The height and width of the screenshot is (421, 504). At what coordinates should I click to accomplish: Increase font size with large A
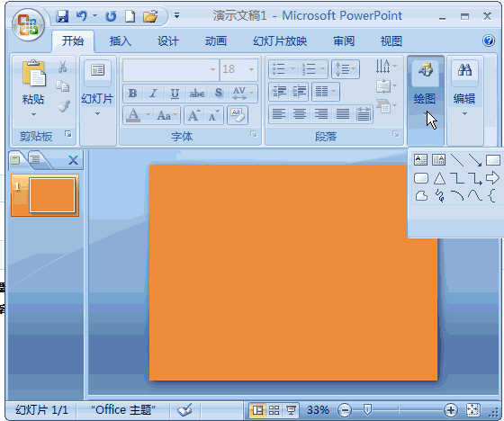pyautogui.click(x=194, y=115)
